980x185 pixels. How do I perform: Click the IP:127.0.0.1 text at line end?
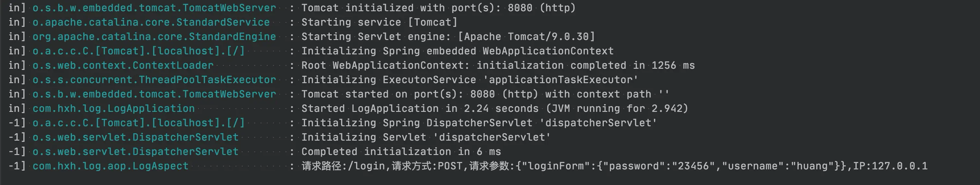(x=890, y=166)
